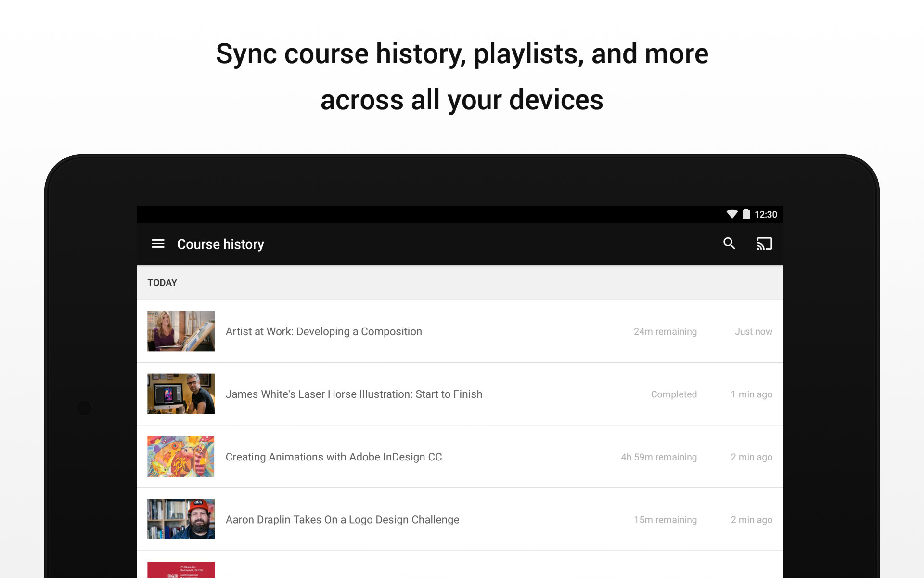Open the partially visible red course thumbnail
The image size is (924, 578).
click(x=181, y=570)
